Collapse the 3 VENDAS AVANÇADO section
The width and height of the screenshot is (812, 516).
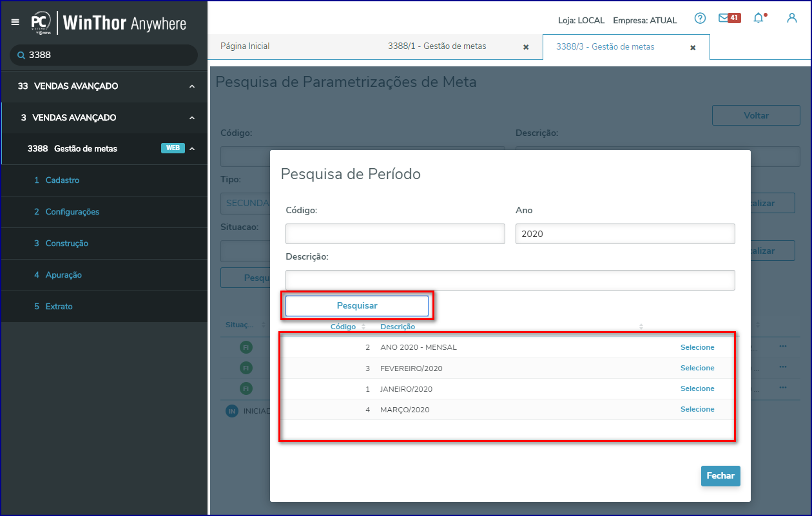coord(192,118)
